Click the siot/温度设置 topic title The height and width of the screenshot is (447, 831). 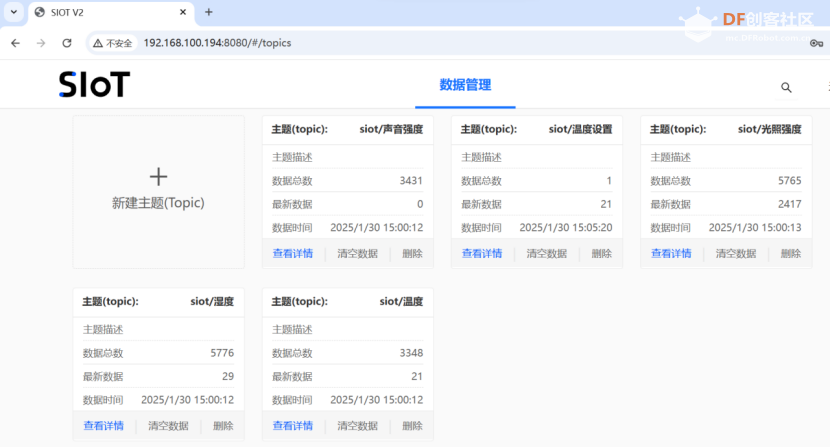point(580,129)
